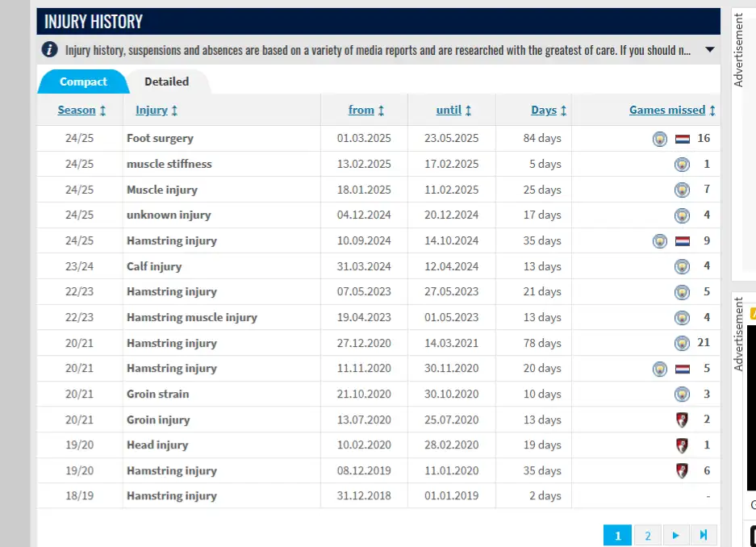
Task: Jump to last page arrow
Action: tap(703, 535)
